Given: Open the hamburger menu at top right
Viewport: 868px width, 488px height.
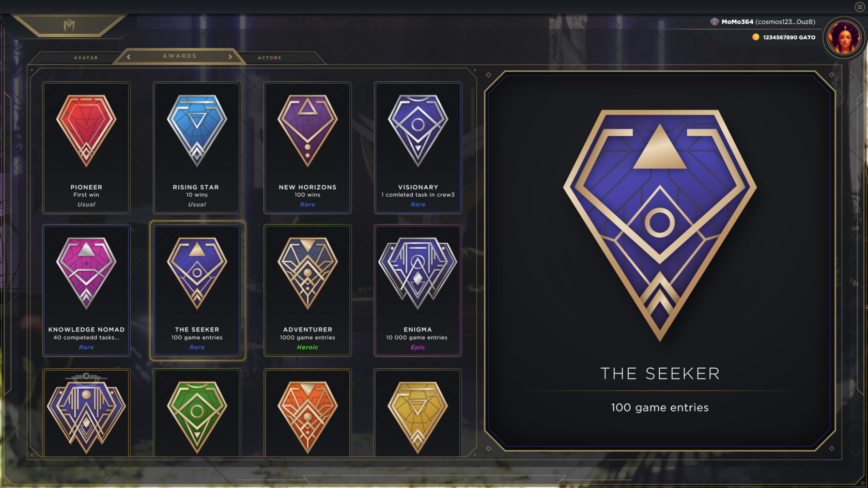Looking at the screenshot, I should [860, 7].
